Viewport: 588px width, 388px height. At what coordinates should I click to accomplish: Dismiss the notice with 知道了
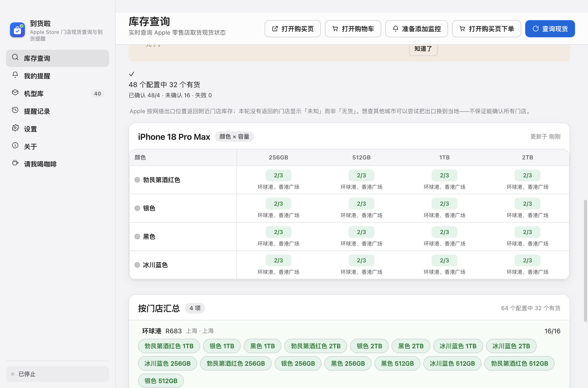pyautogui.click(x=423, y=49)
